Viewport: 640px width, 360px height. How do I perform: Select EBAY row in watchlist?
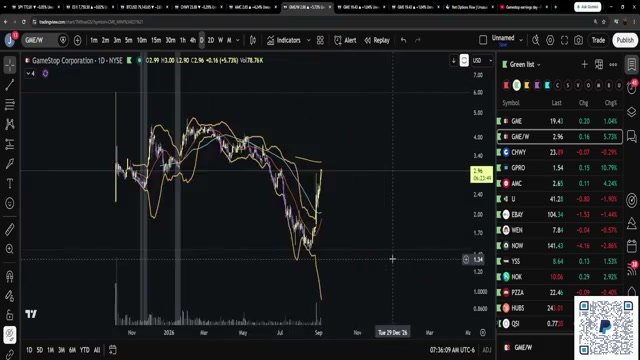(x=560, y=214)
